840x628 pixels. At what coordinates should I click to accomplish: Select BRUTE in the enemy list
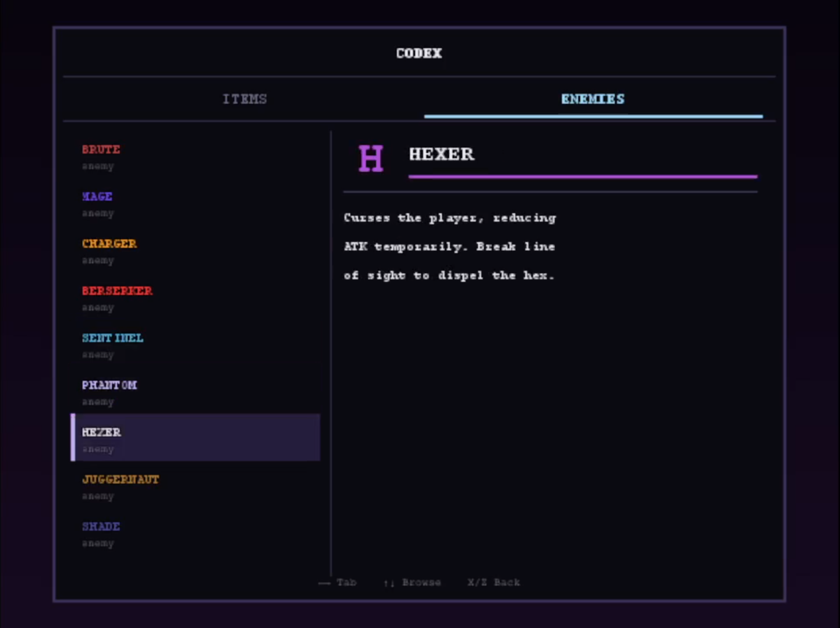[x=195, y=157]
